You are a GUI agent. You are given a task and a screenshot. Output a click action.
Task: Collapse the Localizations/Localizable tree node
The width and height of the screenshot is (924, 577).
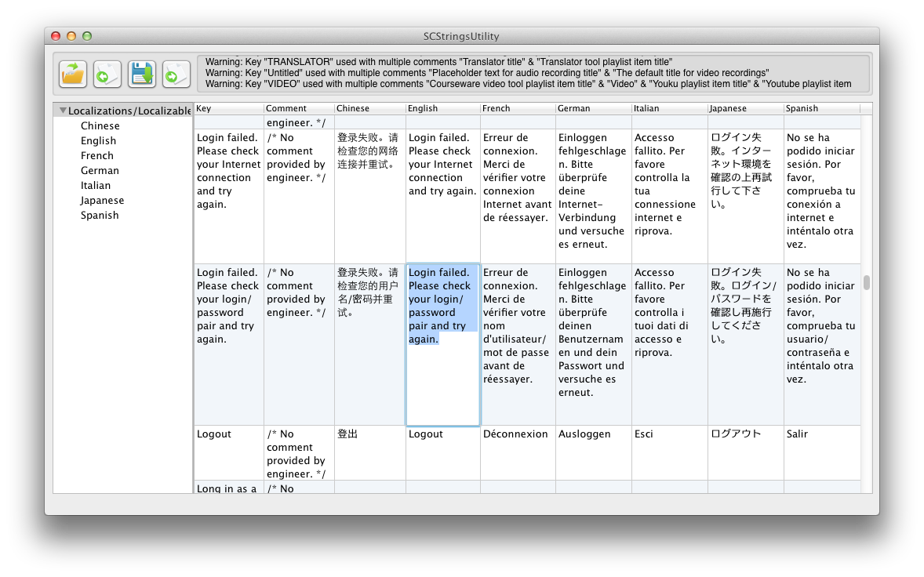(x=63, y=110)
